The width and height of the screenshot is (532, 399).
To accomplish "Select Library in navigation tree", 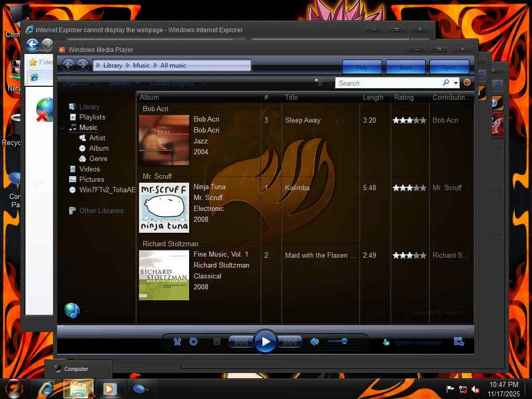I will coord(89,107).
